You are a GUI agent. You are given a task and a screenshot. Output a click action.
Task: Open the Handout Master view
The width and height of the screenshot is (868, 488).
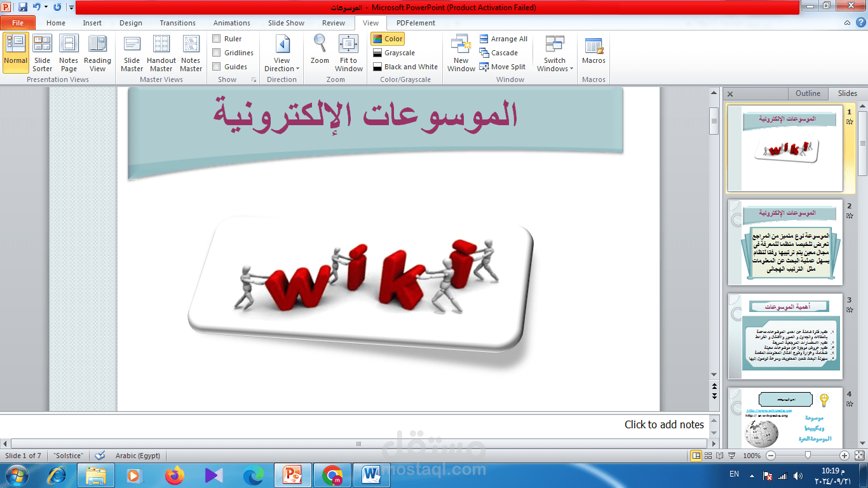pyautogui.click(x=161, y=53)
